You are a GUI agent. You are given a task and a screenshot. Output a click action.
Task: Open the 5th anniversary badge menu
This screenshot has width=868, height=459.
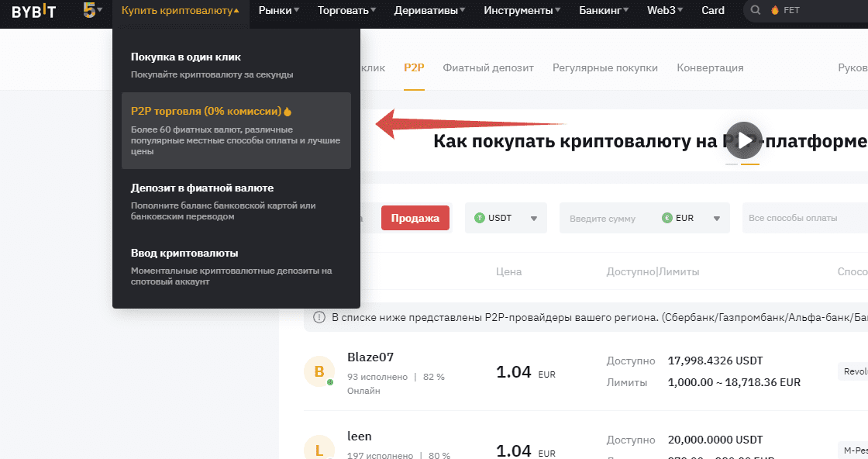pos(92,10)
